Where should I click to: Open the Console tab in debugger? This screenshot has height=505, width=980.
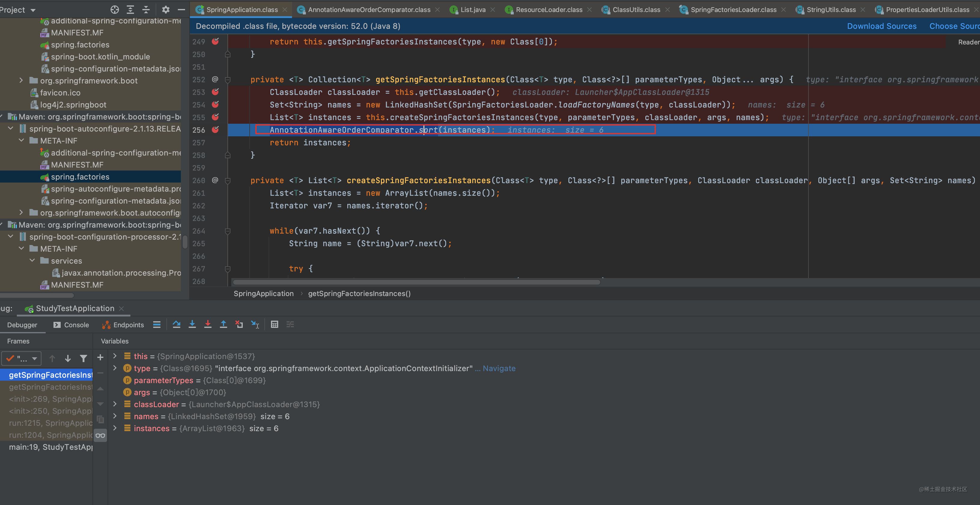click(71, 325)
